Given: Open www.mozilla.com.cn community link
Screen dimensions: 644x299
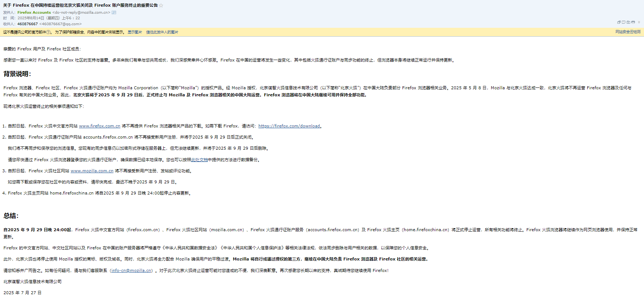Looking at the screenshot, I should point(92,171).
